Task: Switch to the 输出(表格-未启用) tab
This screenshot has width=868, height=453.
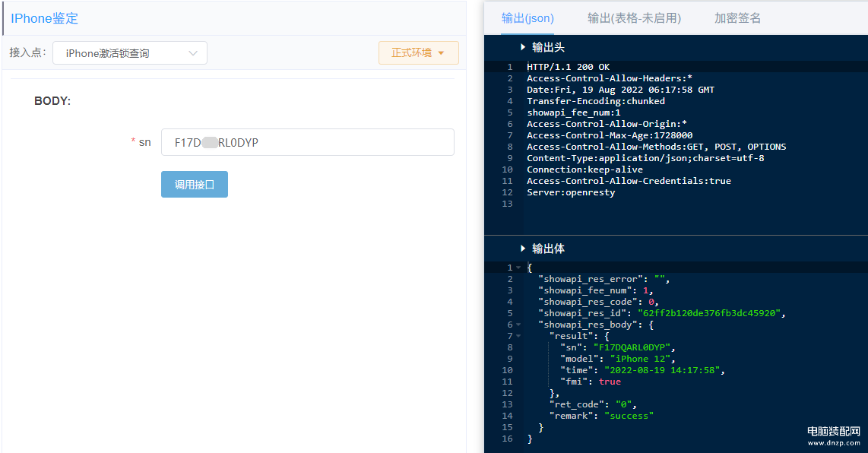Action: tap(634, 18)
